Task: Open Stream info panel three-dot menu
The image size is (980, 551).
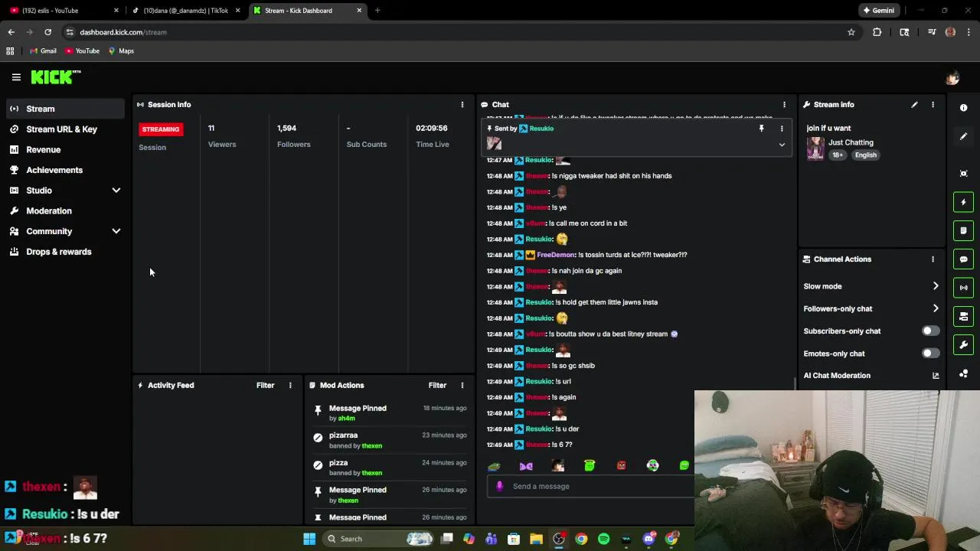Action: pyautogui.click(x=933, y=105)
